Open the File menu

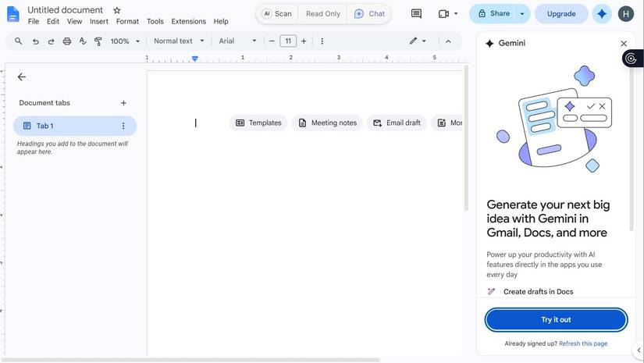[x=34, y=21]
